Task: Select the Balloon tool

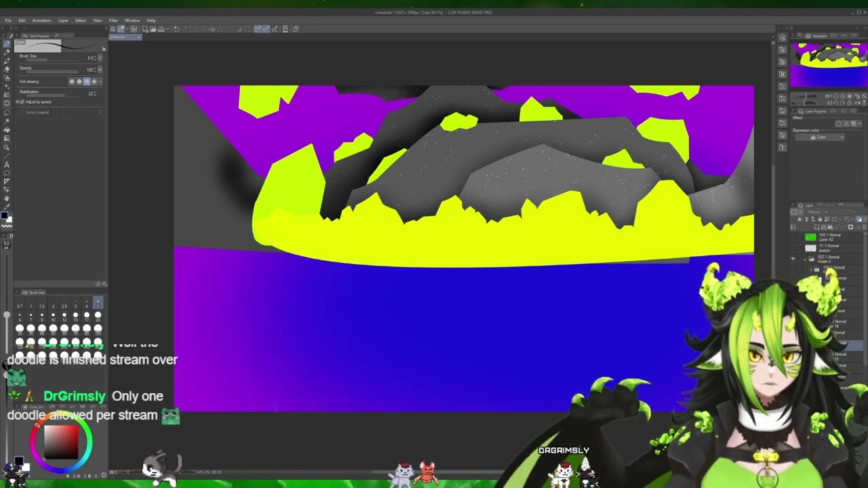Action: [7, 173]
